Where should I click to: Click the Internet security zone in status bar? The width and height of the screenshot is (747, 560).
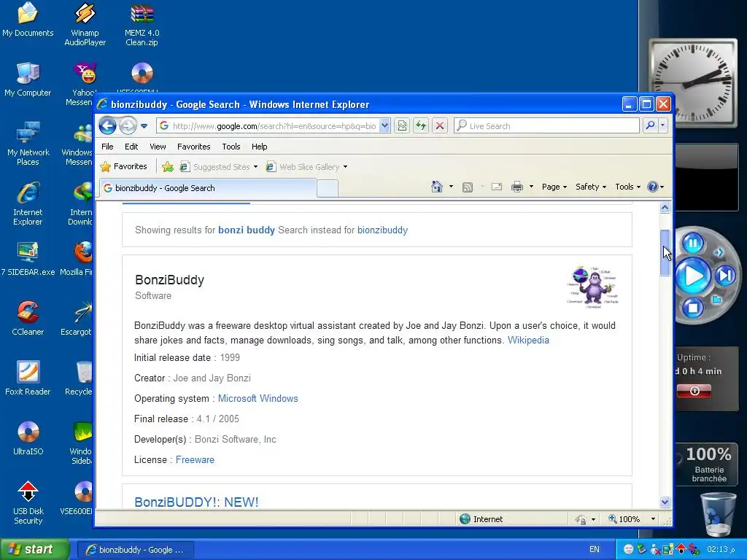coord(481,519)
